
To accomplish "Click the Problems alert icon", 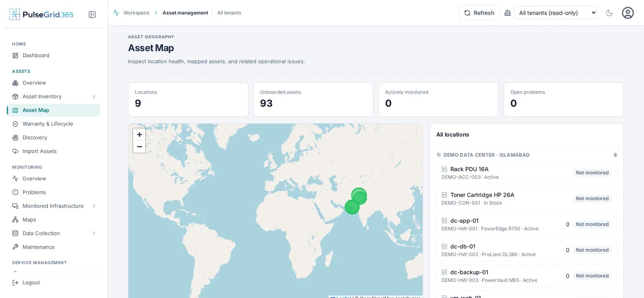I will 15,192.
